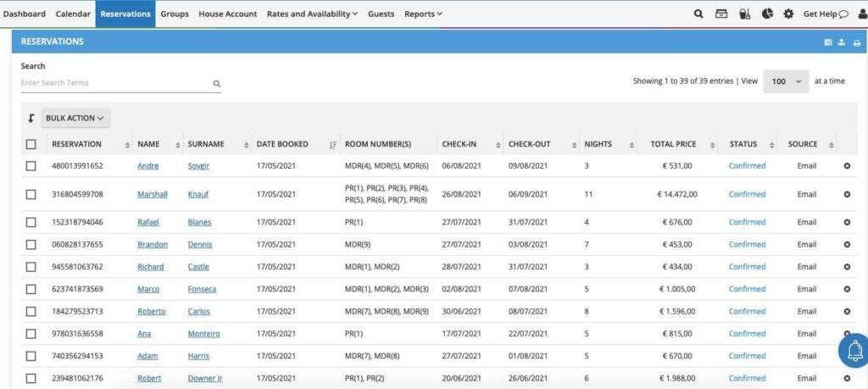Open the global search magnifier in the top bar

coord(698,14)
